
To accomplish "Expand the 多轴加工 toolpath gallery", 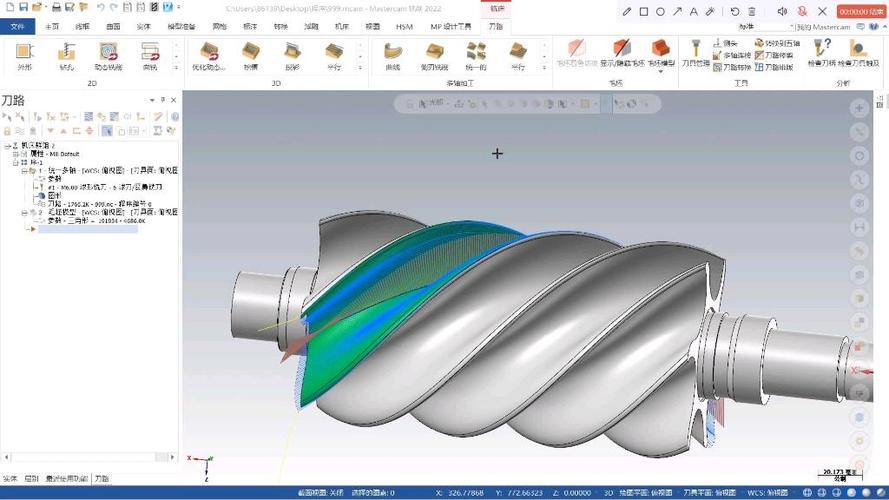I will pyautogui.click(x=544, y=67).
